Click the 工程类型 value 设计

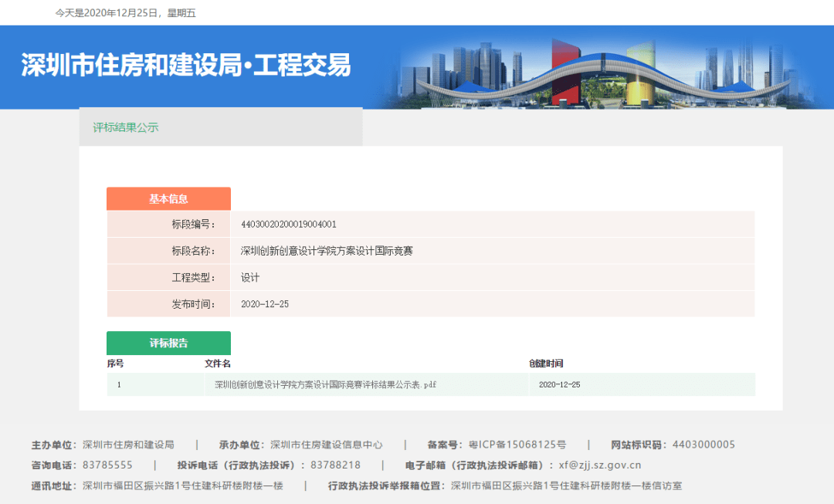[x=250, y=277]
